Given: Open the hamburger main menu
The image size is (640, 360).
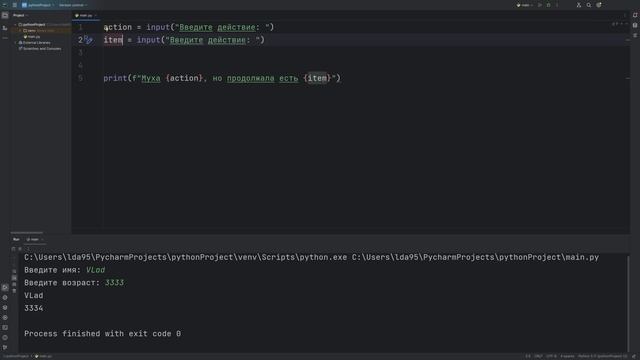Looking at the screenshot, I should point(15,5).
